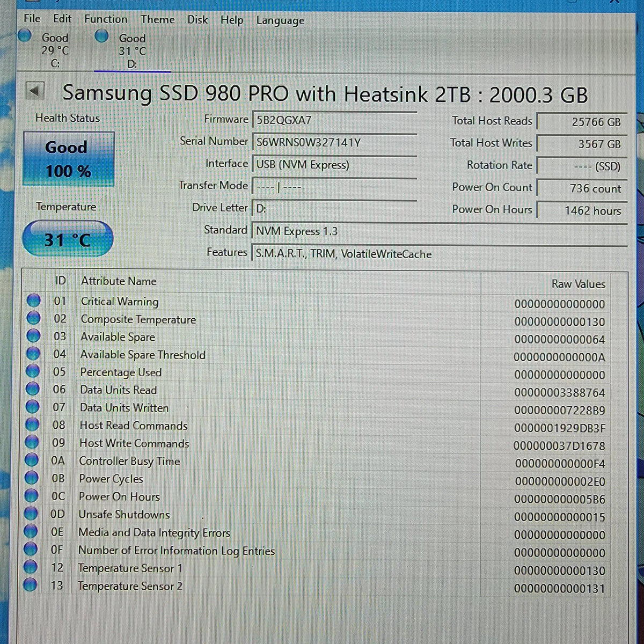The height and width of the screenshot is (644, 644).
Task: Click the Raw Values column header
Action: (x=546, y=283)
